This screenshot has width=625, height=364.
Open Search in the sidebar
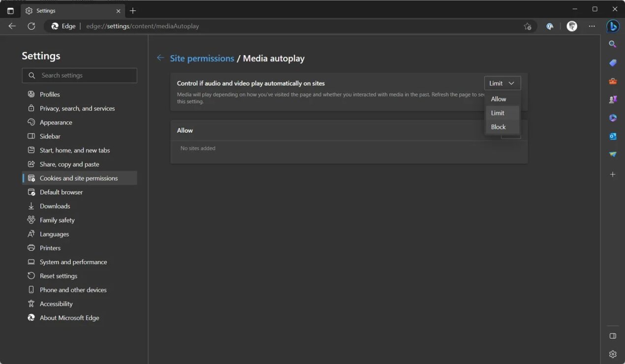click(613, 44)
